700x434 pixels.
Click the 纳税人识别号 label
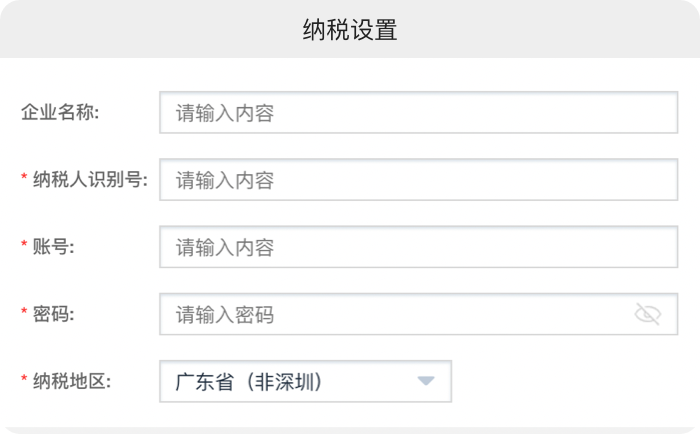tap(90, 180)
